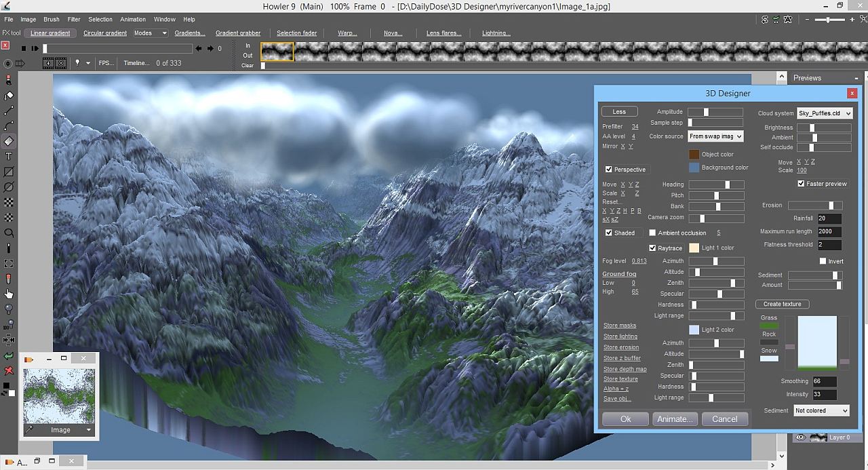
Task: Toggle Faster preview off
Action: click(801, 183)
